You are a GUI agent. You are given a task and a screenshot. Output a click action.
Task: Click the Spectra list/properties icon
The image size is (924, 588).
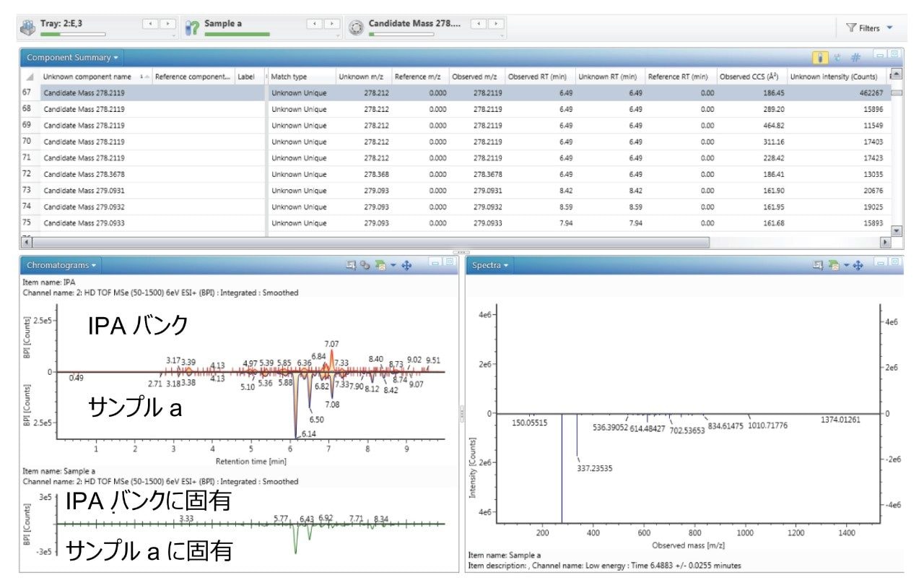pos(818,265)
